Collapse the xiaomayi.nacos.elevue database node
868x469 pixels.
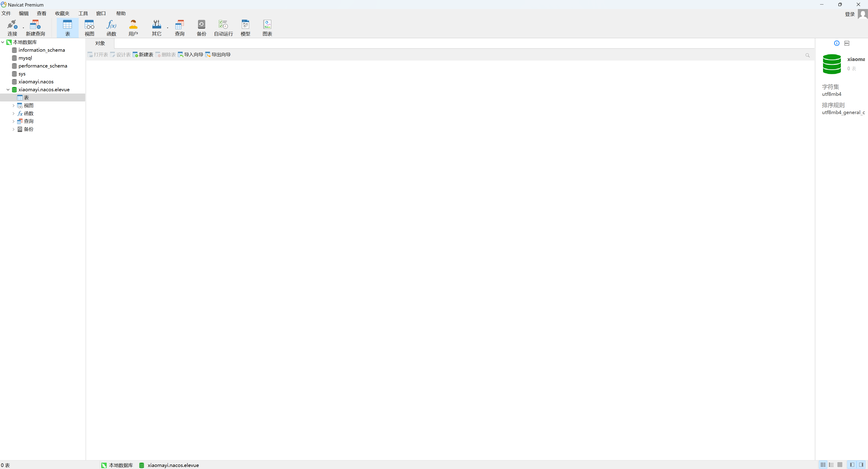pos(8,89)
